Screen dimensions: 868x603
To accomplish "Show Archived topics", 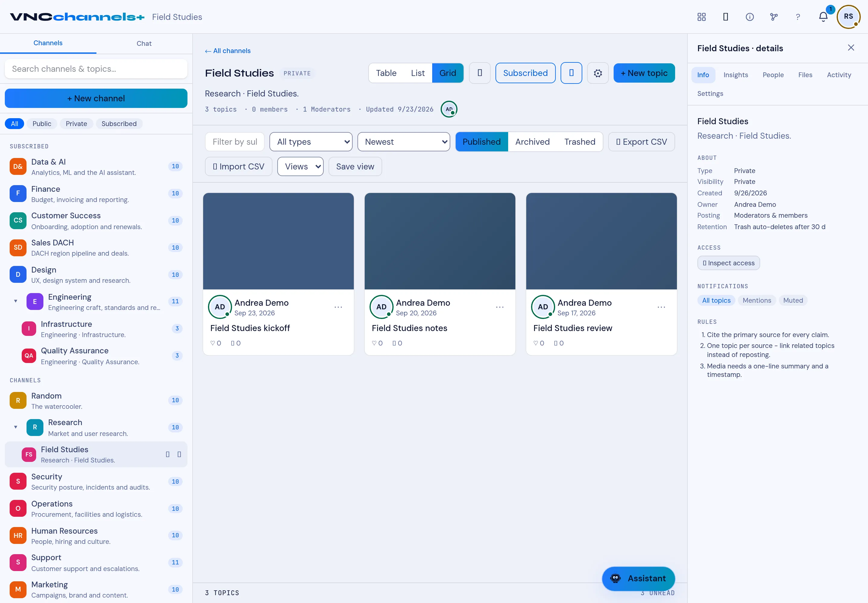I will pos(532,142).
